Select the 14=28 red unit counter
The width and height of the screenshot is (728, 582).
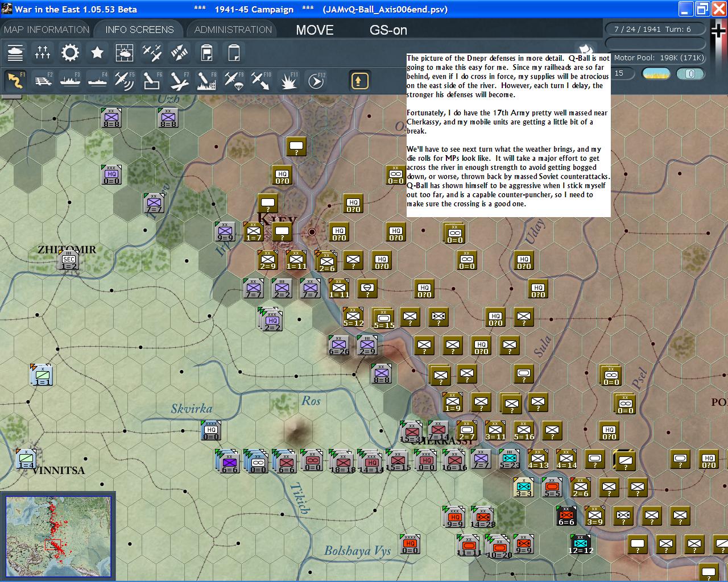(x=482, y=518)
